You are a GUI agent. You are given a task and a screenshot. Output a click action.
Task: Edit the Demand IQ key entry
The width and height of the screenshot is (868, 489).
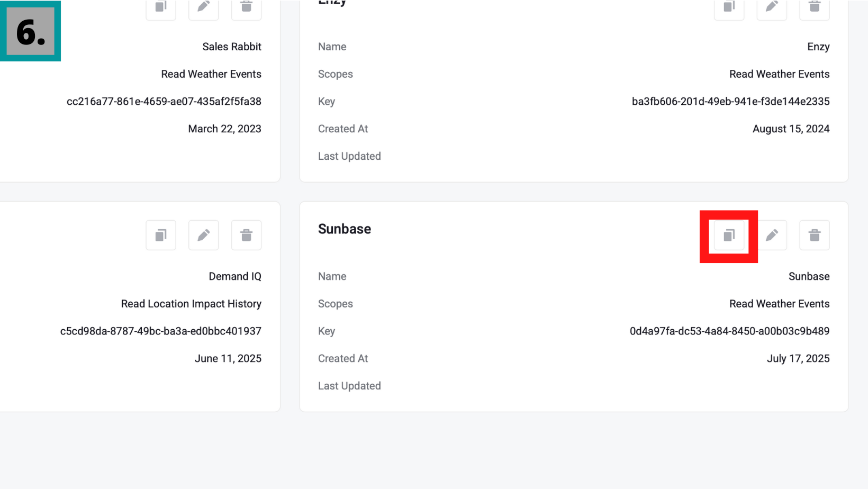tap(204, 235)
